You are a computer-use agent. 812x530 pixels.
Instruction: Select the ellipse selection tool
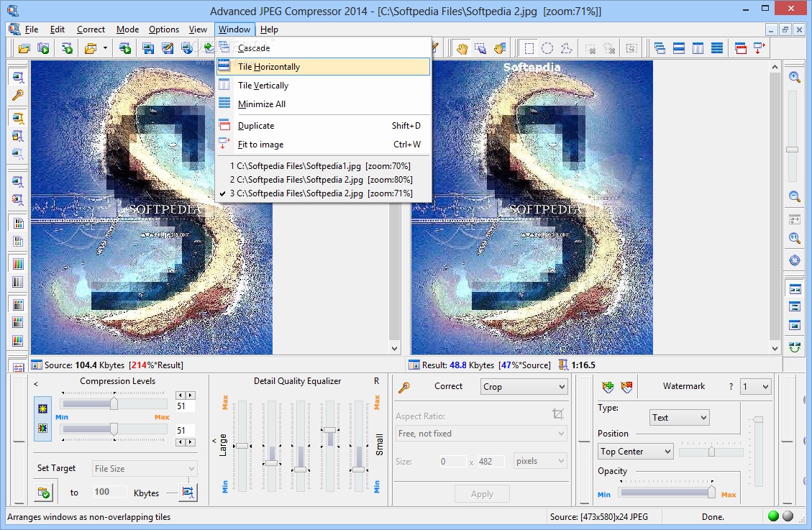click(x=547, y=49)
